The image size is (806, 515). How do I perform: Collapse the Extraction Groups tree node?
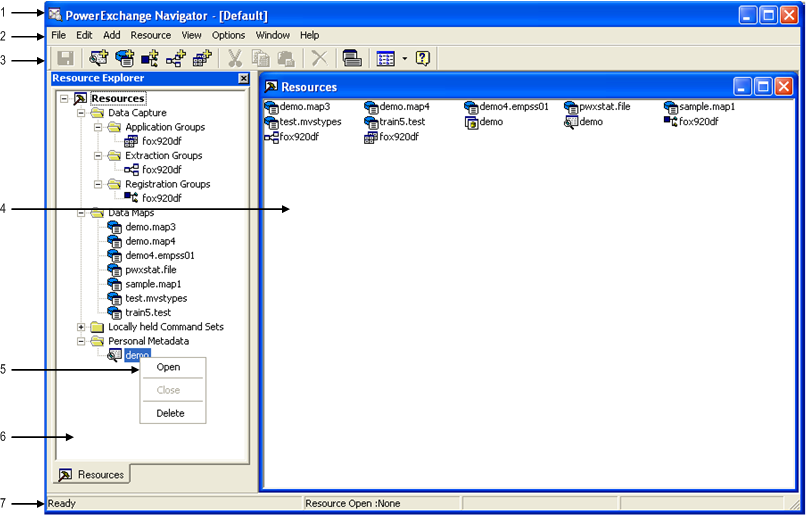[98, 156]
